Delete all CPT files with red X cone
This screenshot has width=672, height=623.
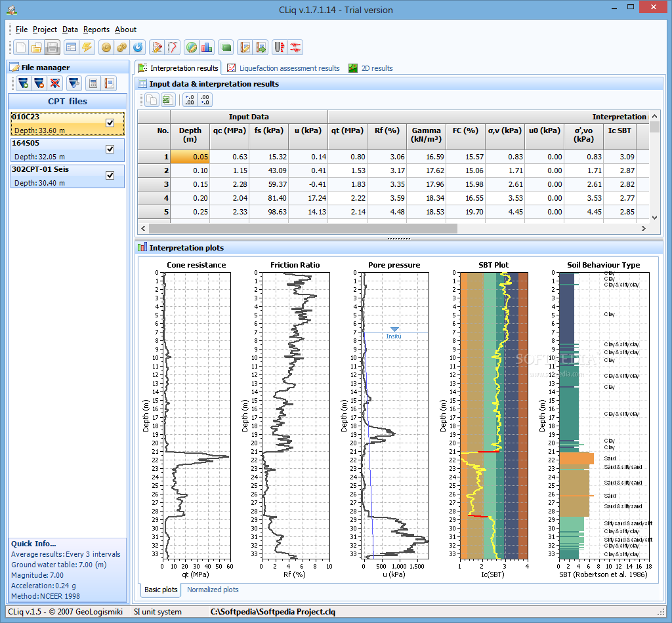(x=55, y=83)
